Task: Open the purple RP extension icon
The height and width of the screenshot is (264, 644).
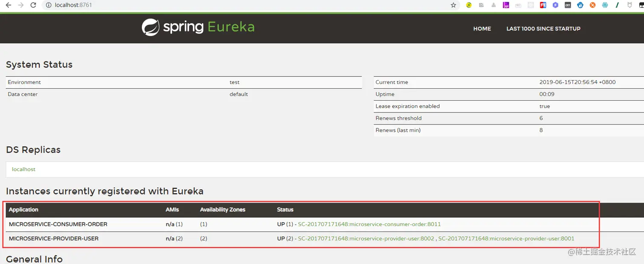Action: coord(506,5)
